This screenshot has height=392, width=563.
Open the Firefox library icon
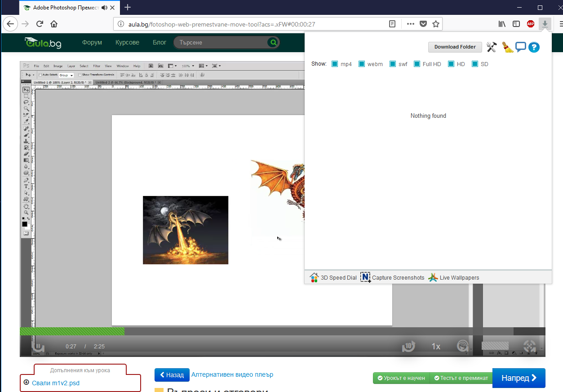[x=502, y=24]
